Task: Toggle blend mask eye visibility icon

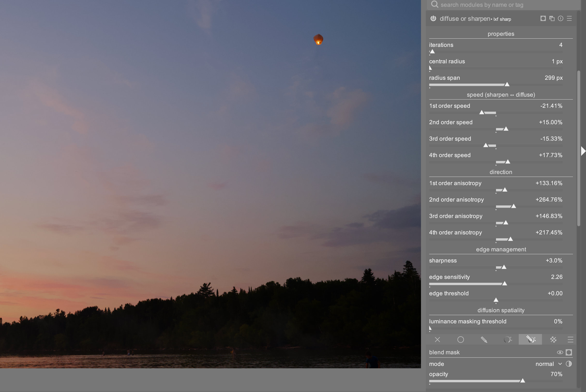Action: 560,352
